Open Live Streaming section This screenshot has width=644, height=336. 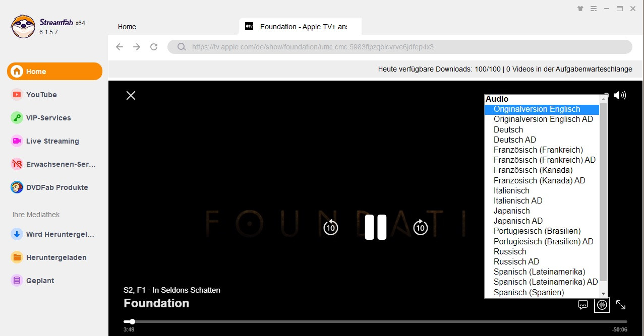[x=54, y=141]
